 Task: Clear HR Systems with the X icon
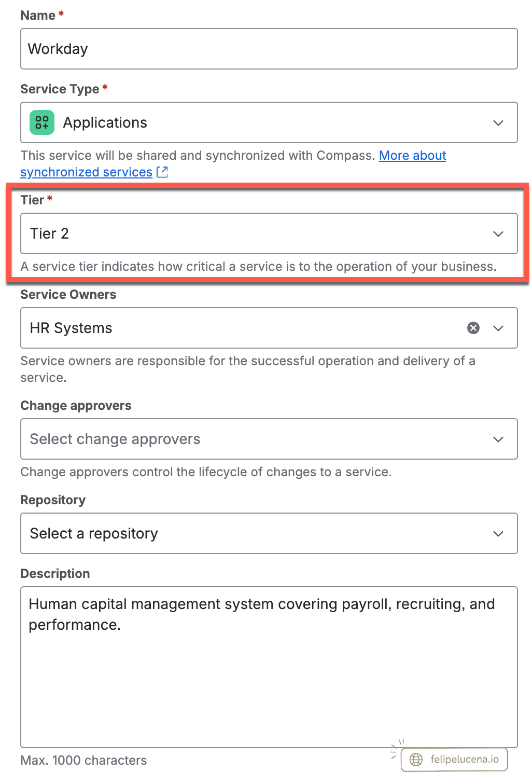pyautogui.click(x=473, y=328)
